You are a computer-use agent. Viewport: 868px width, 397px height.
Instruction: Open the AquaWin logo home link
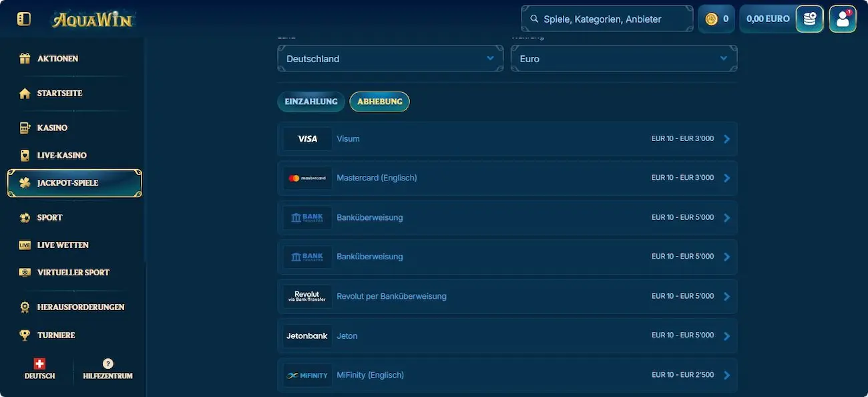93,19
